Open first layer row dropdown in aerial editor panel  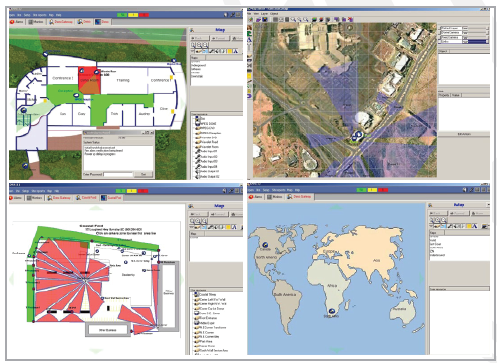pyautogui.click(x=475, y=29)
